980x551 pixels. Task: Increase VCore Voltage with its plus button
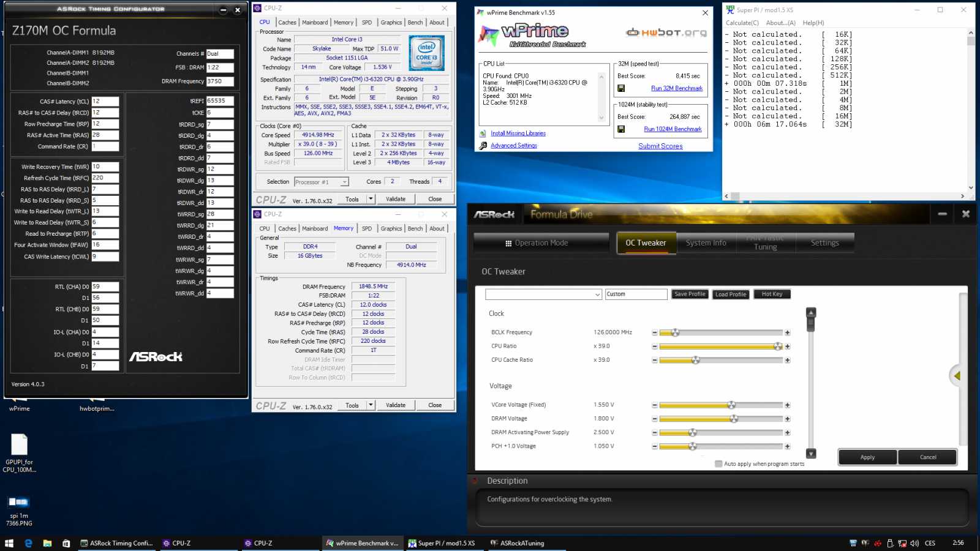click(x=787, y=405)
